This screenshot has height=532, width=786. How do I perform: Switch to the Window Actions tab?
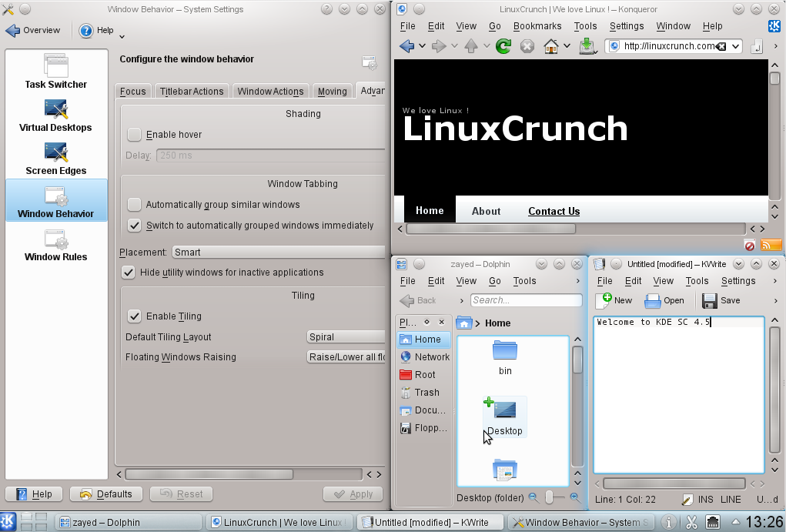coord(270,92)
